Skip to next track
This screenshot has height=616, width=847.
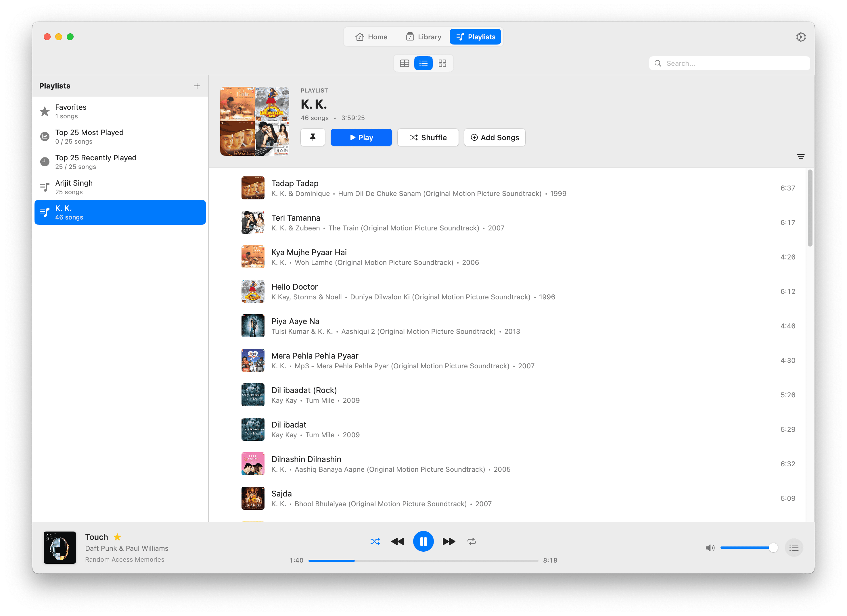(449, 541)
